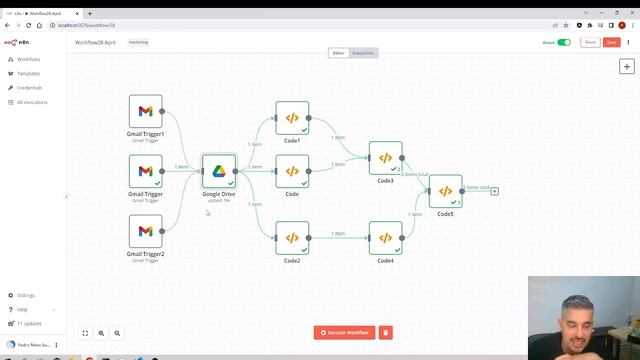Zoom in on the canvas

pyautogui.click(x=101, y=333)
